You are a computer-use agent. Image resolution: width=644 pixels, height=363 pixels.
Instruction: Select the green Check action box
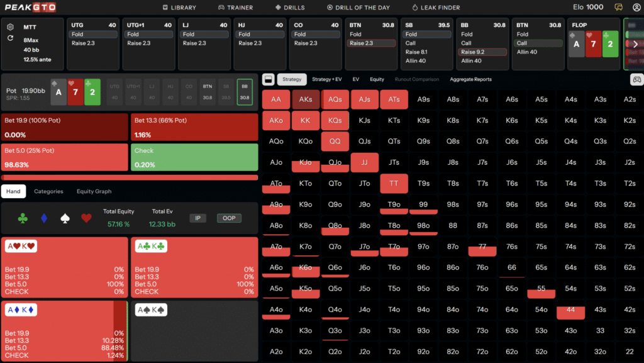pyautogui.click(x=195, y=157)
